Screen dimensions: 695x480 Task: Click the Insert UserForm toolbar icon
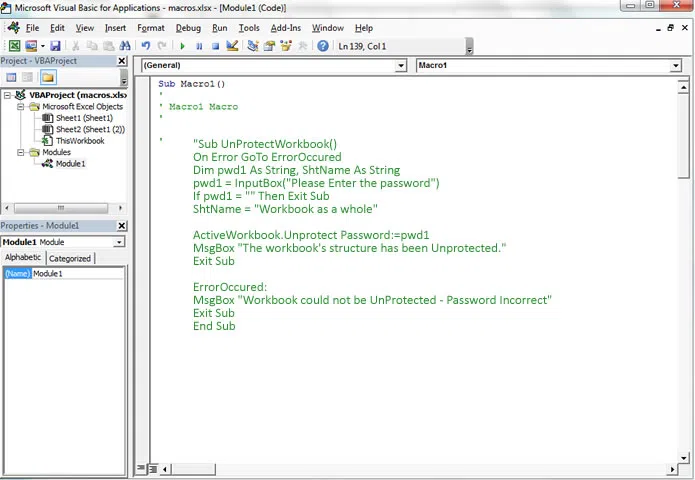pos(31,46)
